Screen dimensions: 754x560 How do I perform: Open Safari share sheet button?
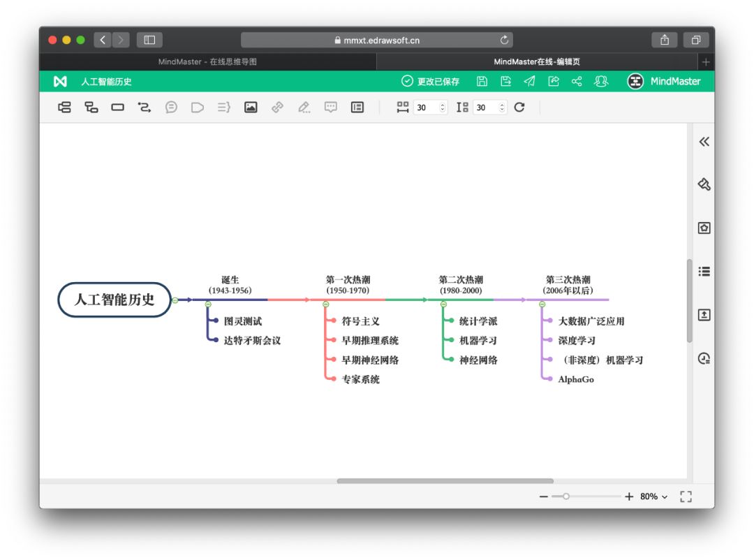(x=665, y=40)
